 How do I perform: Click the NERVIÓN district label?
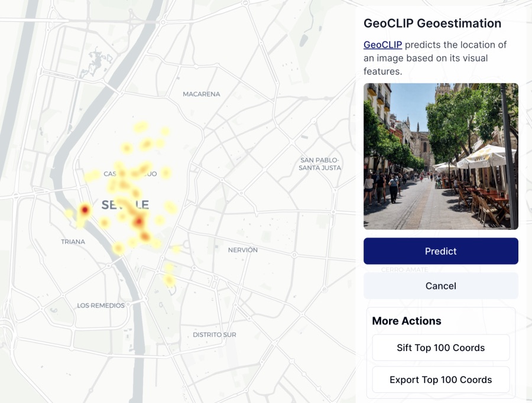click(x=242, y=250)
